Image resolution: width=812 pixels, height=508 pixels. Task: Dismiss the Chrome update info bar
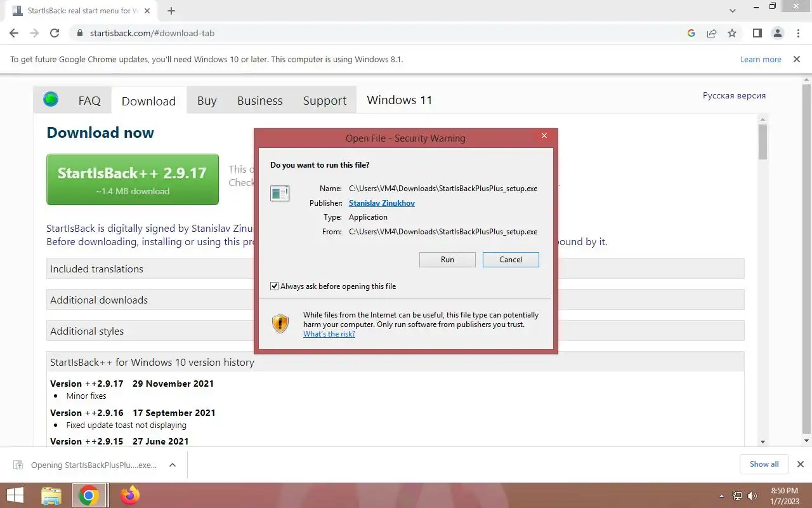[797, 59]
